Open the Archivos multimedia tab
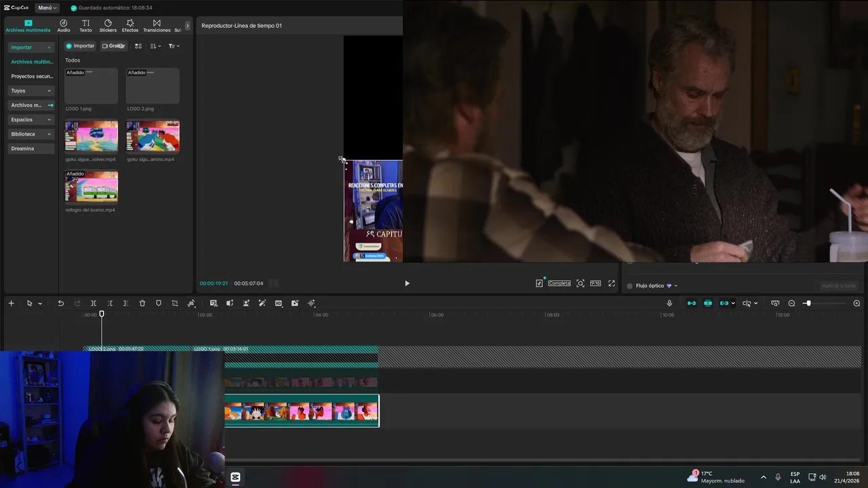 click(28, 26)
